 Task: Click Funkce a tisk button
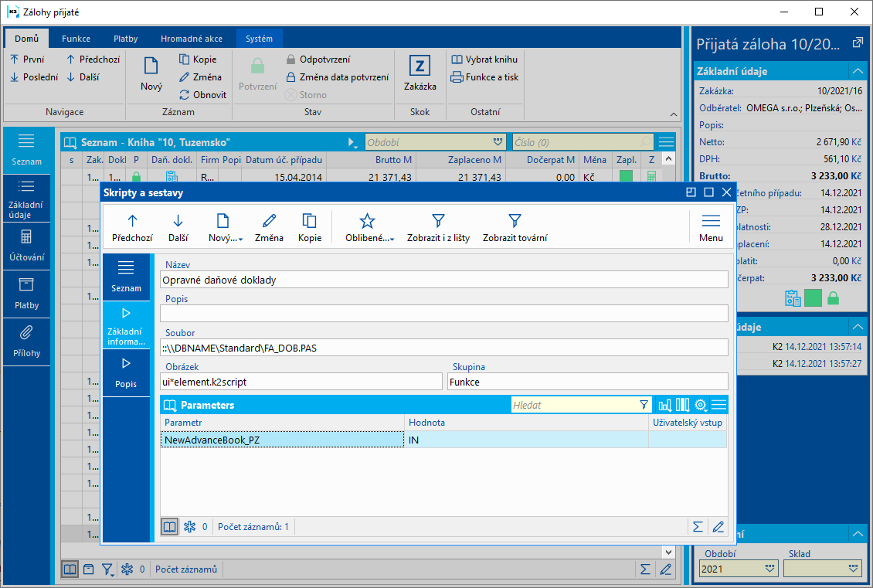[484, 77]
